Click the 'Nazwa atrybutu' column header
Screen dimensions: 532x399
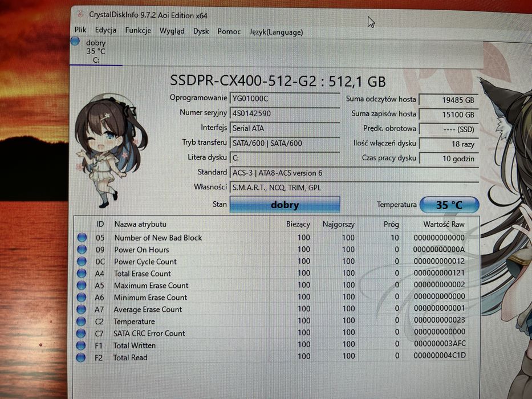(x=140, y=224)
